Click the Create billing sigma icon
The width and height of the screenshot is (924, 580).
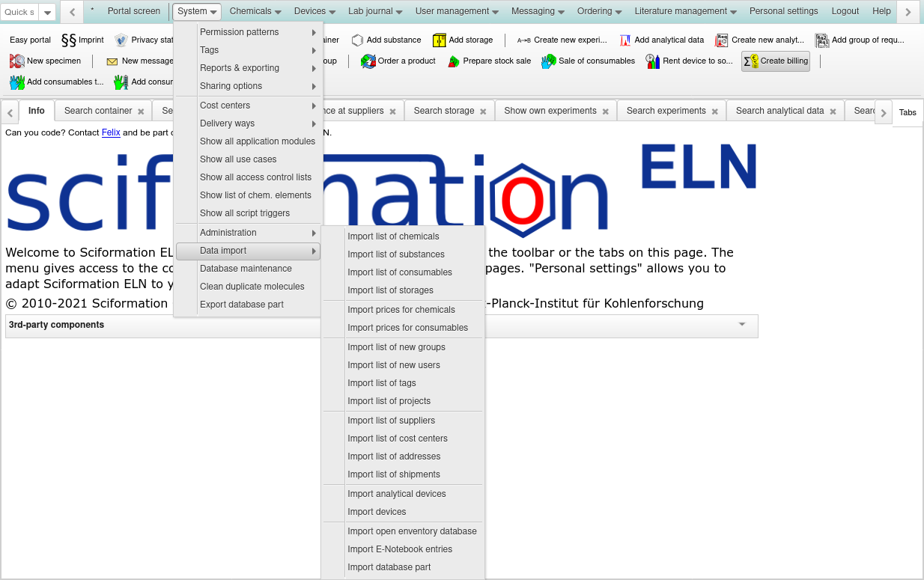tap(751, 61)
